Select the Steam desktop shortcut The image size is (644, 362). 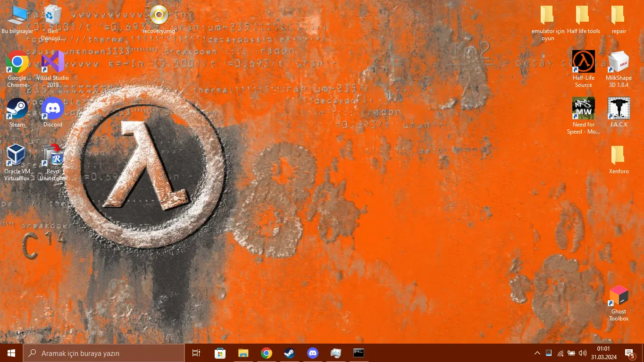coord(17,113)
